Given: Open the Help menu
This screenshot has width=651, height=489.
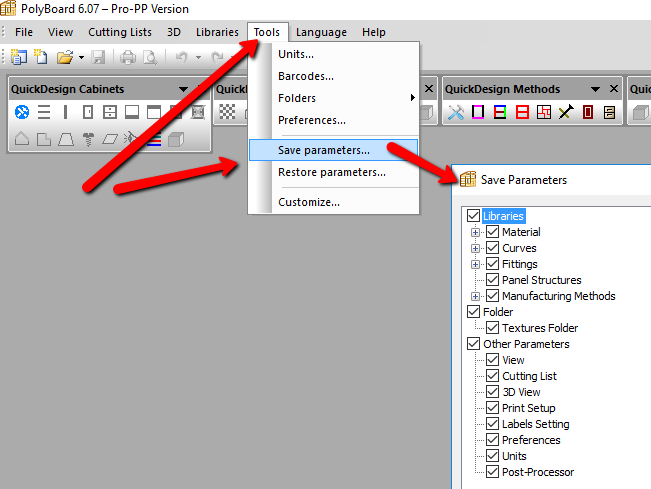Looking at the screenshot, I should pyautogui.click(x=374, y=32).
